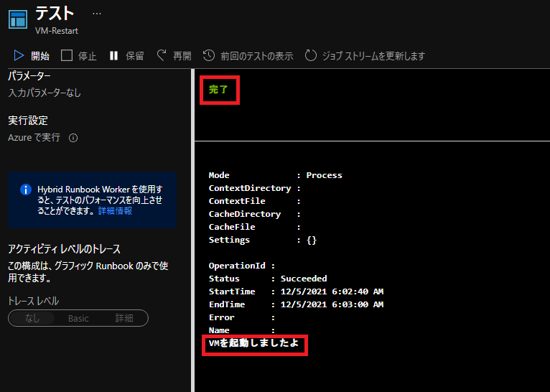Click the 入力パラメーターなし text
The height and width of the screenshot is (392, 550).
[x=45, y=93]
